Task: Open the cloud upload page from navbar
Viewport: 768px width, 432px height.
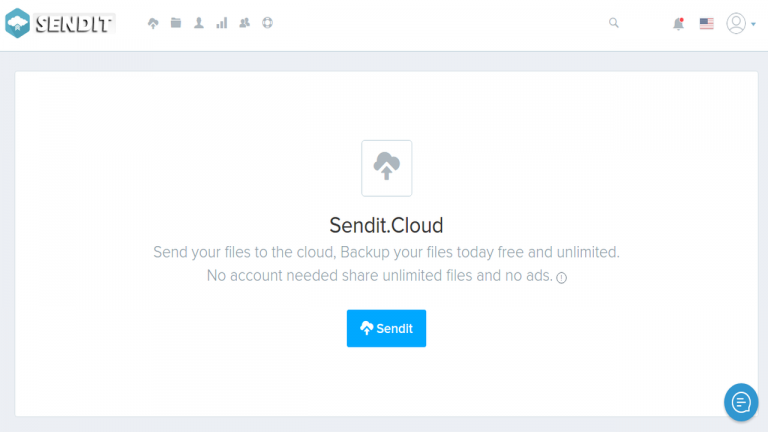Action: (x=153, y=23)
